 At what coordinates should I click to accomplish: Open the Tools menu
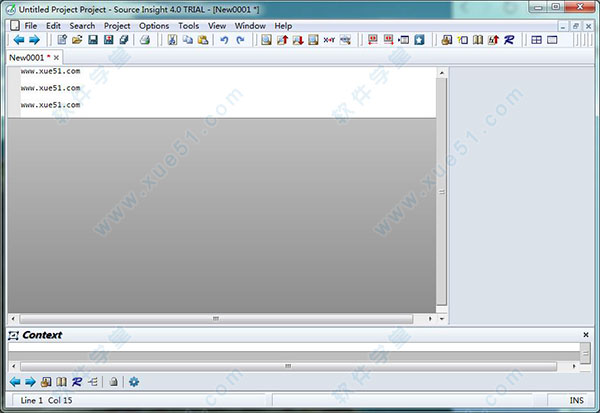[x=189, y=26]
